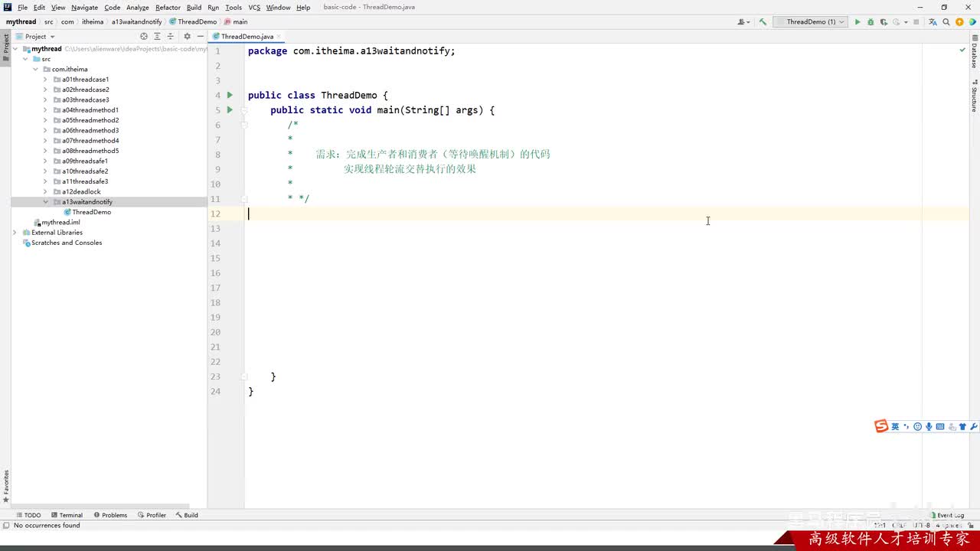Viewport: 980px width, 551px height.
Task: Click the translate icon in the toolbar
Action: (x=933, y=22)
